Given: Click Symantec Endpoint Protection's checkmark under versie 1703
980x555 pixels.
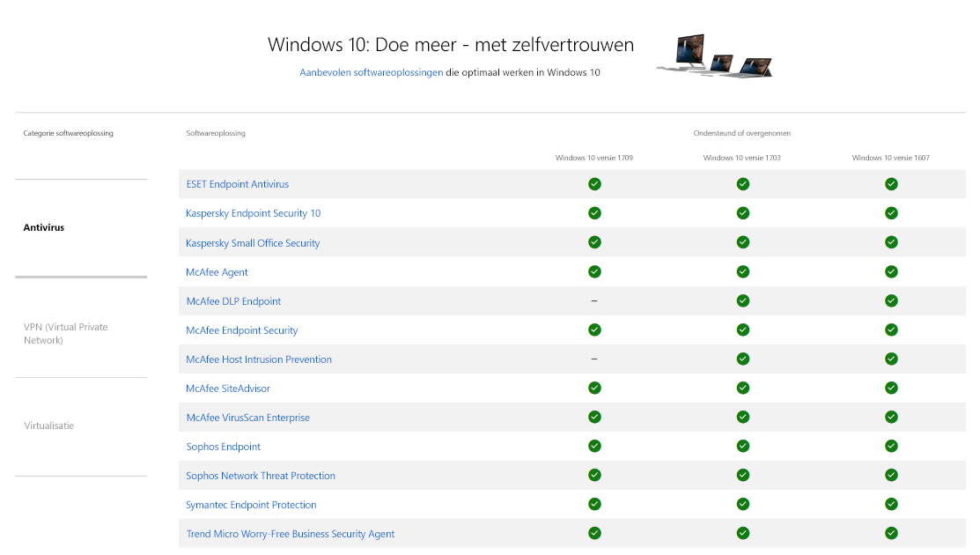Looking at the screenshot, I should click(x=742, y=504).
